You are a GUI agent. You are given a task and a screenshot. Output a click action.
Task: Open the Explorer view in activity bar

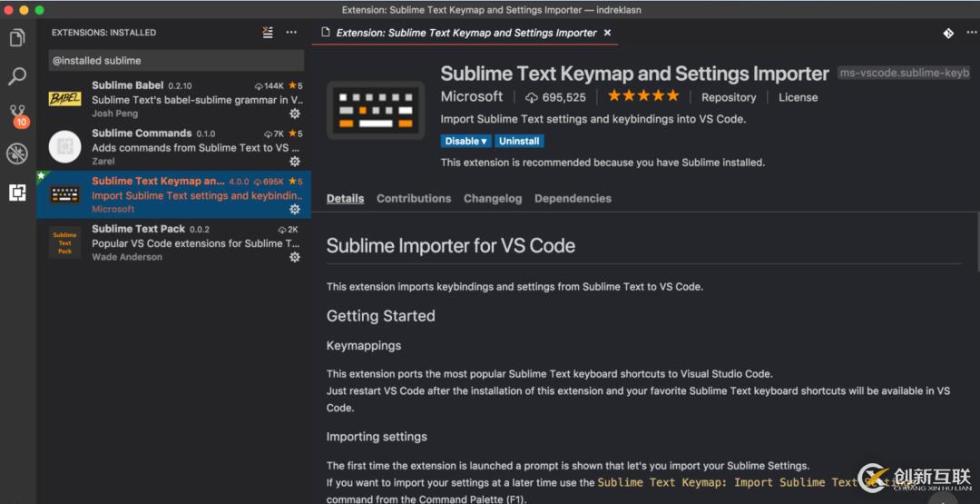point(17,38)
